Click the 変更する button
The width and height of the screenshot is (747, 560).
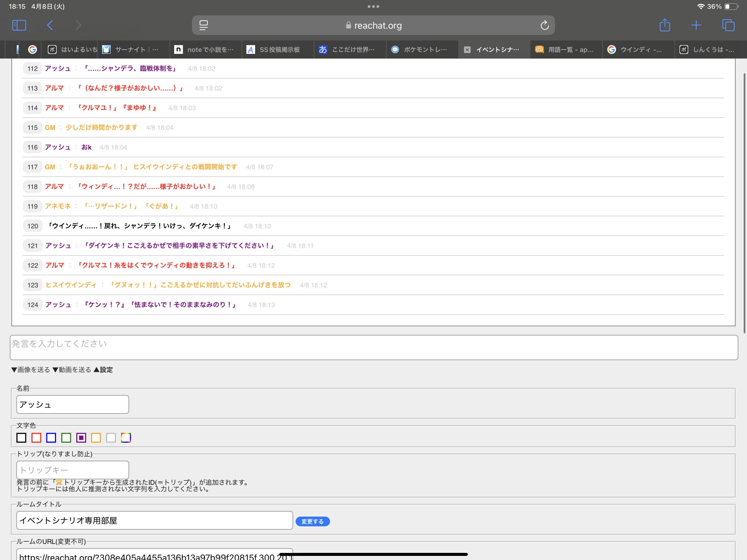pos(312,522)
